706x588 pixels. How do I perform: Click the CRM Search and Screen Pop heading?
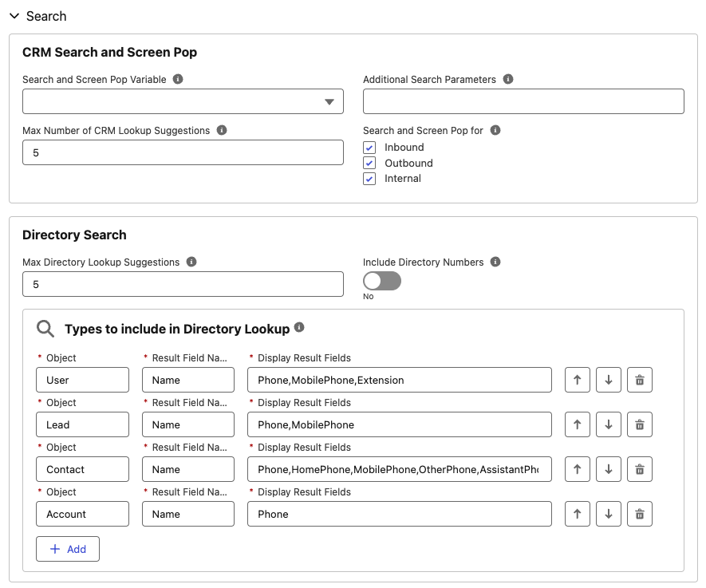(x=110, y=52)
